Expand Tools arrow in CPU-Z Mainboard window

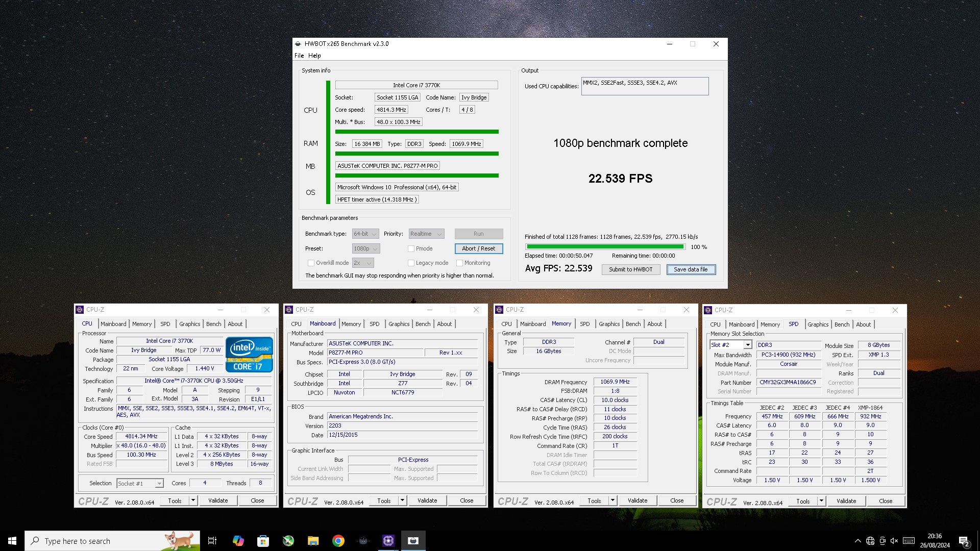[x=402, y=500]
